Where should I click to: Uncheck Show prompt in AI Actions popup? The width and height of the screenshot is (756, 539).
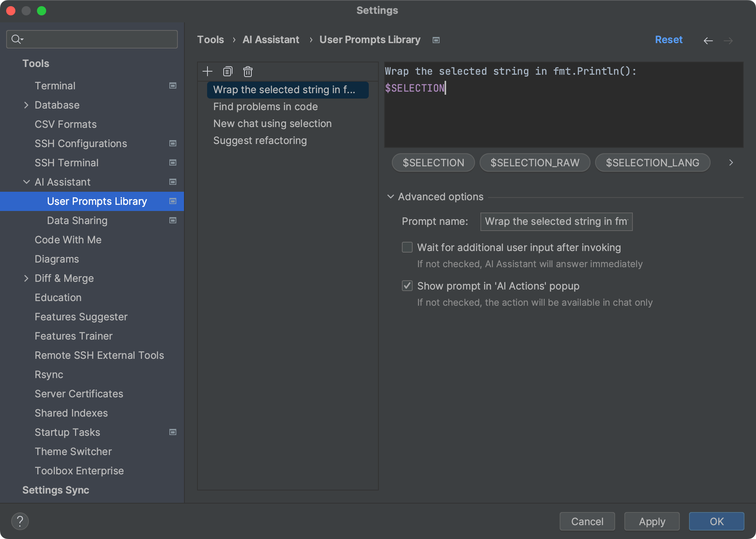coord(407,286)
